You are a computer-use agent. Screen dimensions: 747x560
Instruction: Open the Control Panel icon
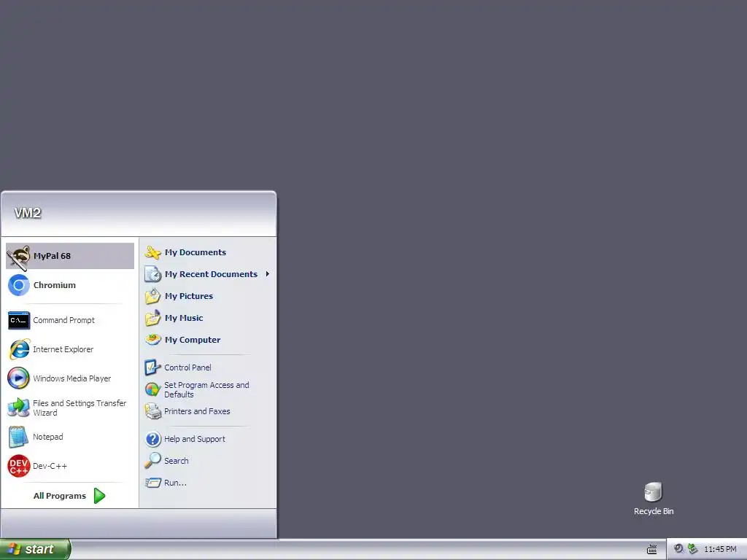click(x=152, y=367)
